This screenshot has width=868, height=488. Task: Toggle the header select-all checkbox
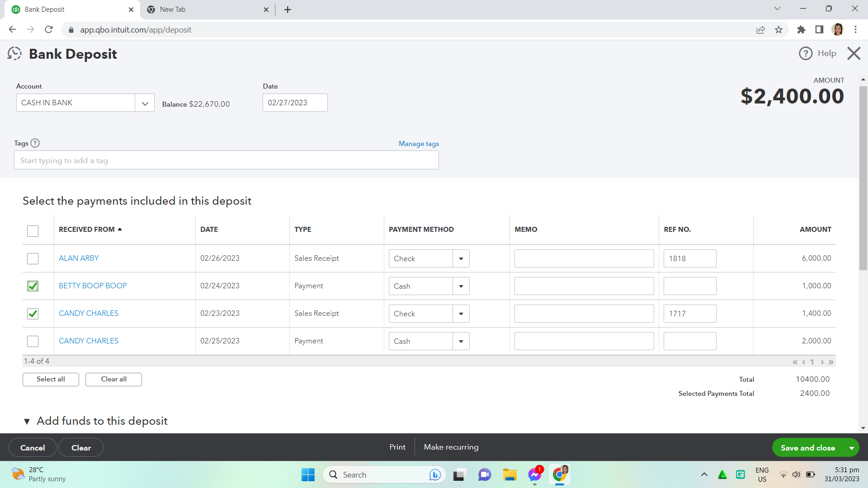click(x=33, y=231)
